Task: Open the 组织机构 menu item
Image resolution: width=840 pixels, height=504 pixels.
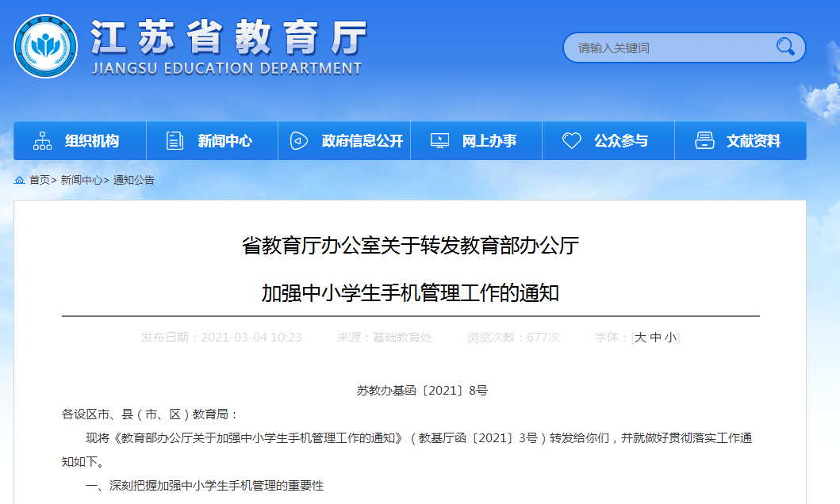Action: [x=80, y=141]
